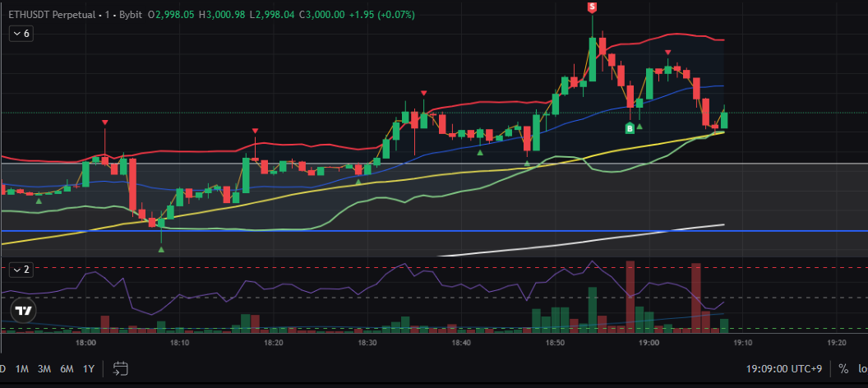Switch the chart range to 1M
This screenshot has height=388, width=868.
point(22,369)
